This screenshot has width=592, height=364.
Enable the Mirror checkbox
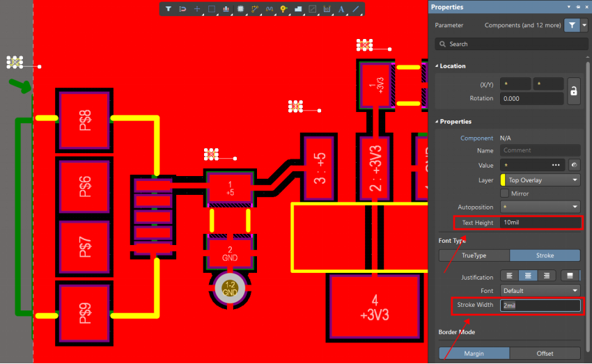point(505,193)
